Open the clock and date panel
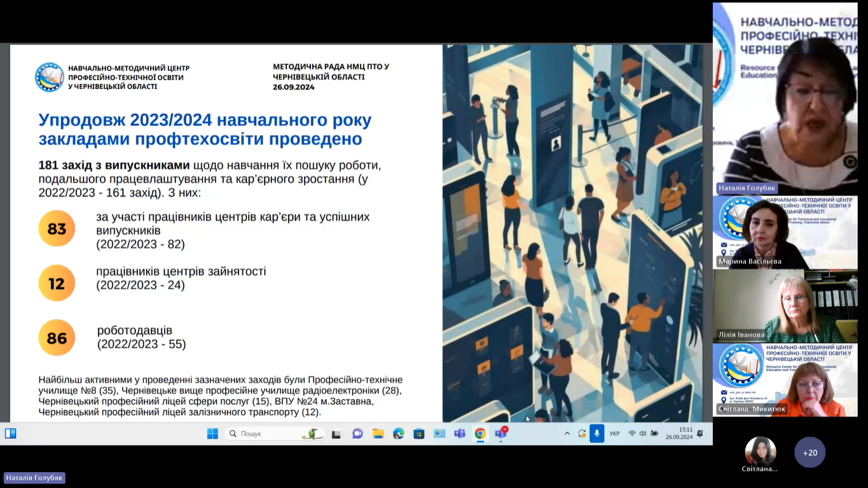Viewport: 868px width, 488px height. [x=679, y=433]
